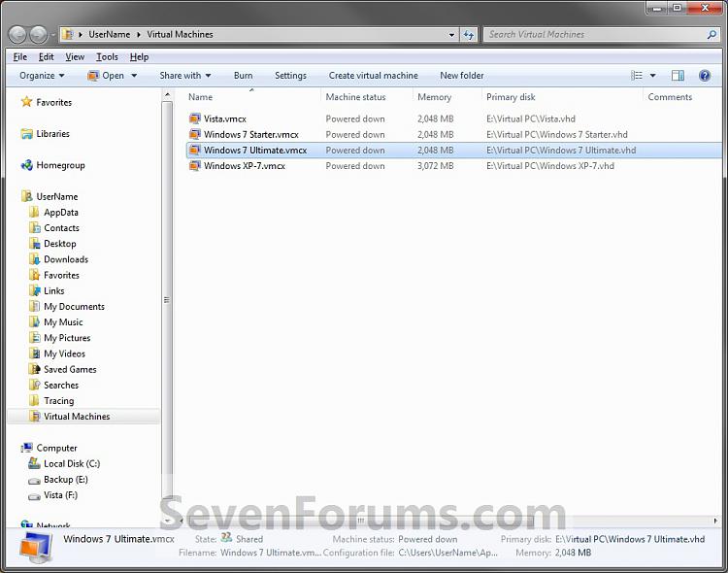This screenshot has height=573, width=728.
Task: Click the Vista.vmcx file icon
Action: [194, 118]
